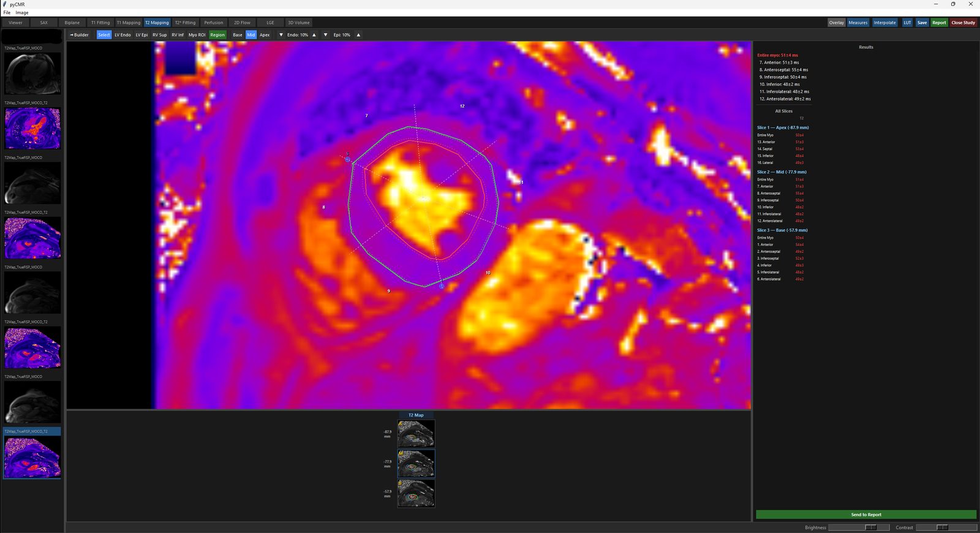This screenshot has height=533, width=980.
Task: Open the Builder panel
Action: (80, 35)
